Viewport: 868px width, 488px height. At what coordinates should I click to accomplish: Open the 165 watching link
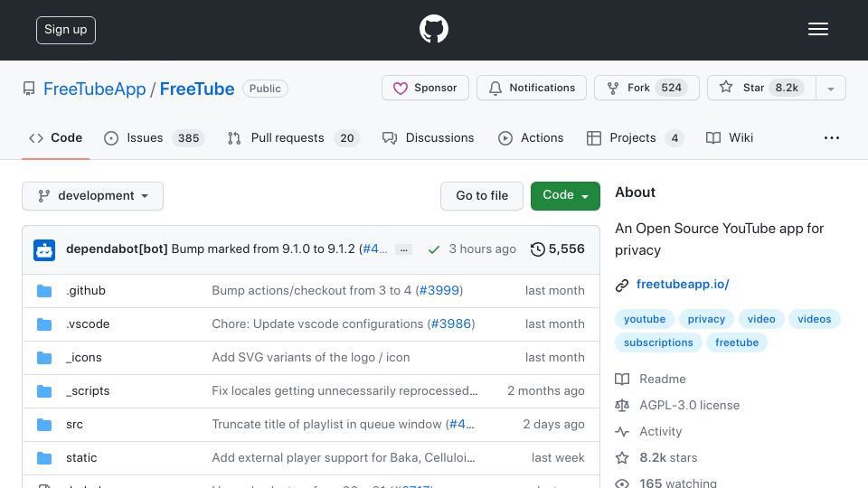point(666,483)
